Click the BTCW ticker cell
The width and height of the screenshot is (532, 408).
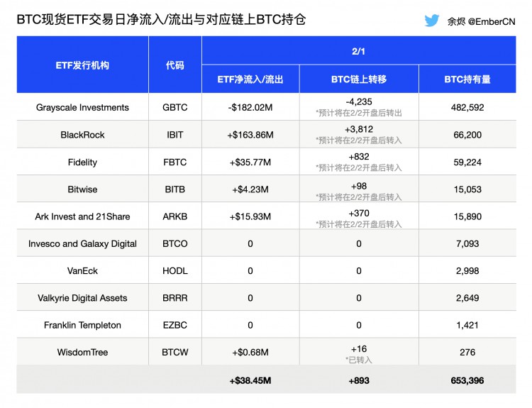(x=175, y=353)
